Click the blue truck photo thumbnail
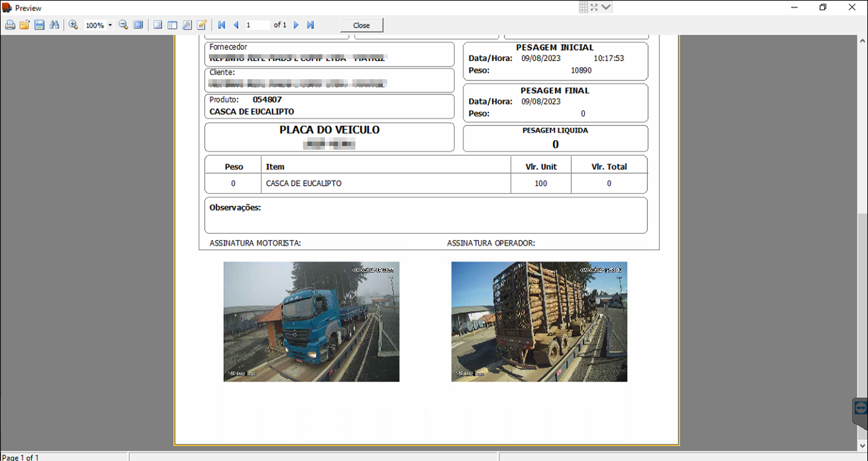 [x=311, y=321]
